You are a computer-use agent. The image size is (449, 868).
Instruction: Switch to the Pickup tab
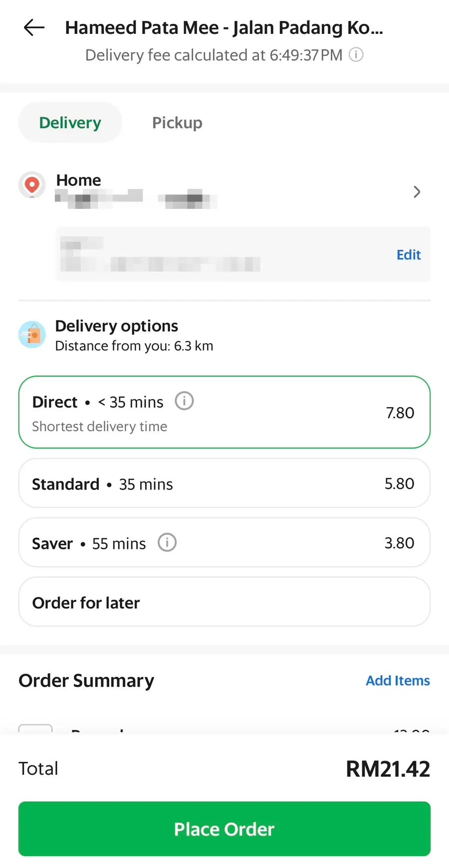[177, 123]
